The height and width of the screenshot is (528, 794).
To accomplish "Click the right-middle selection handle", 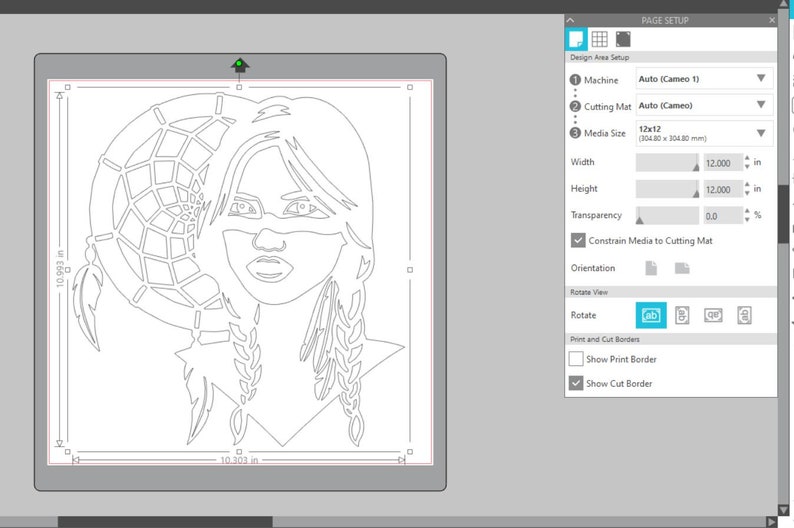I will tap(410, 270).
